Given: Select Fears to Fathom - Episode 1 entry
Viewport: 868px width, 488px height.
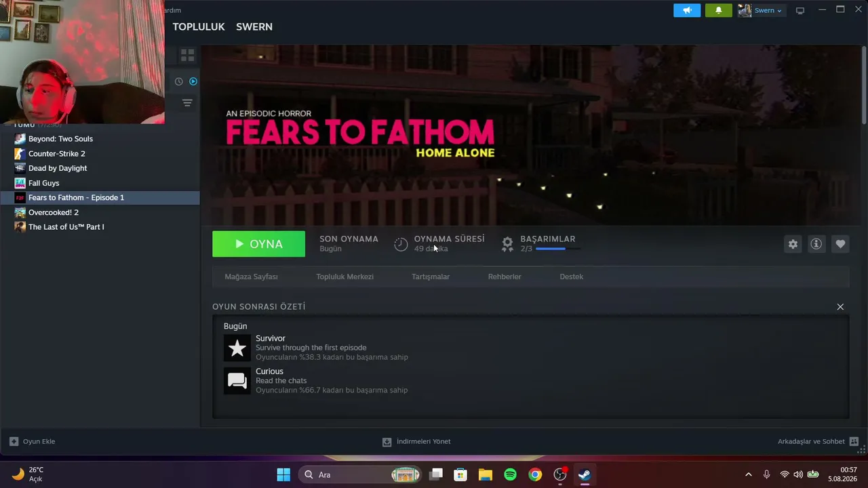Looking at the screenshot, I should click(100, 197).
